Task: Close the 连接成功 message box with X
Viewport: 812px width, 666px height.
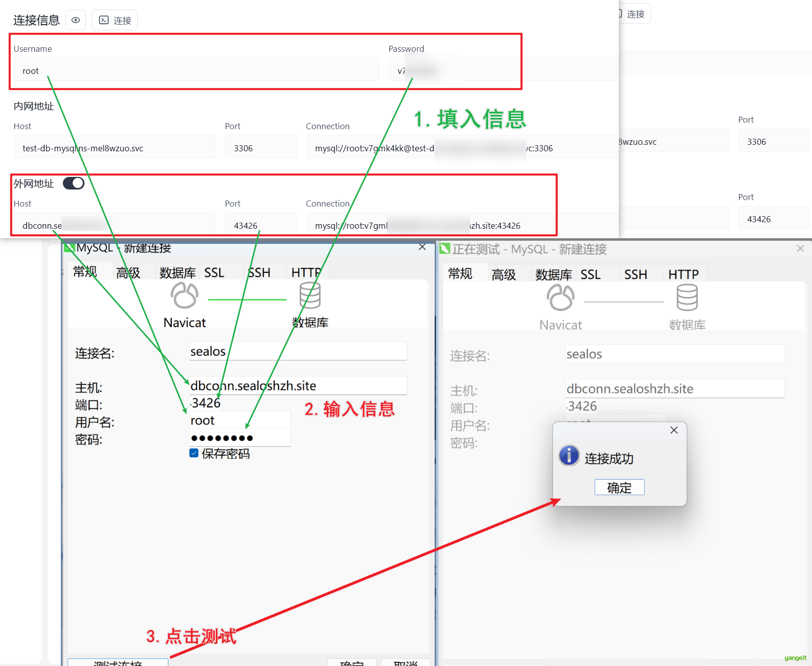Action: point(674,430)
